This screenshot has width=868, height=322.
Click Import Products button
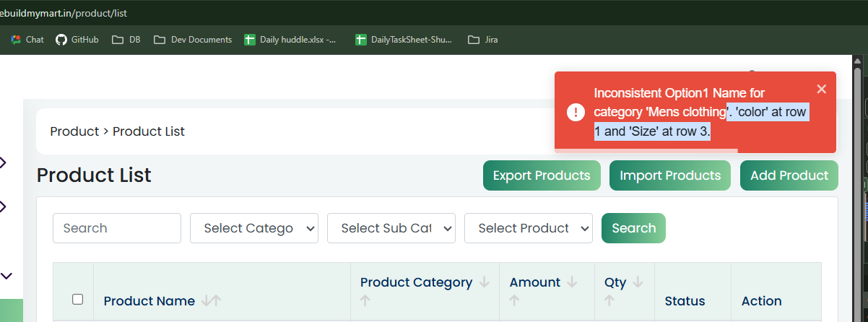coord(670,175)
